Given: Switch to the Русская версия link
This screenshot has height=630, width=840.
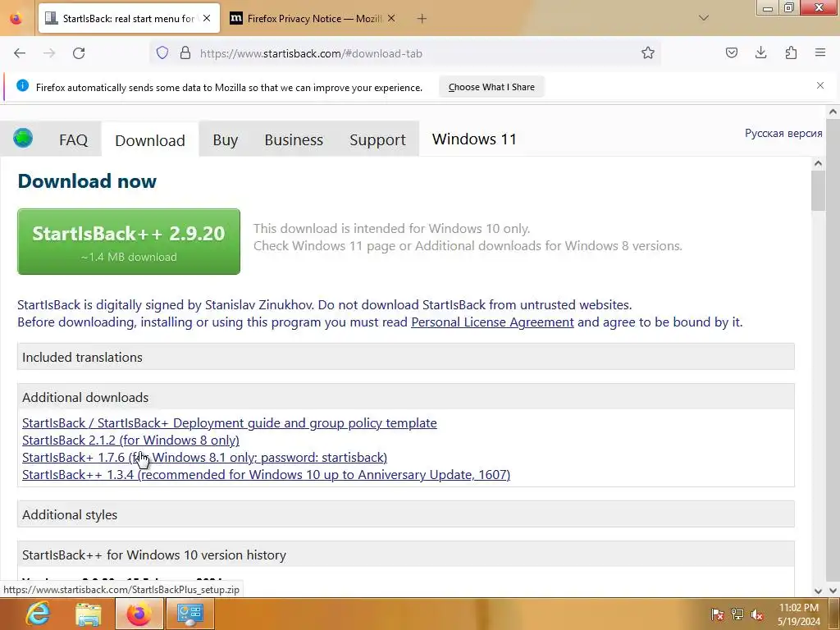Looking at the screenshot, I should pyautogui.click(x=783, y=134).
